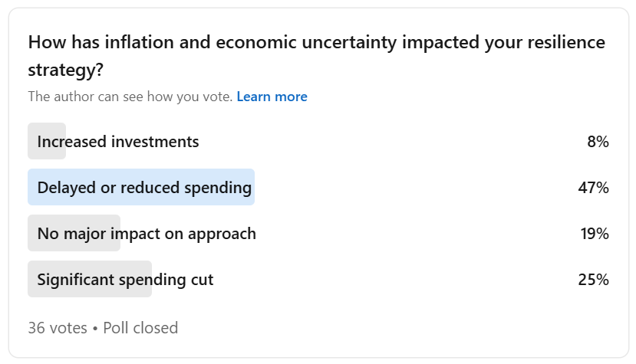The image size is (636, 364).
Task: Open the 36 votes count
Action: click(58, 328)
